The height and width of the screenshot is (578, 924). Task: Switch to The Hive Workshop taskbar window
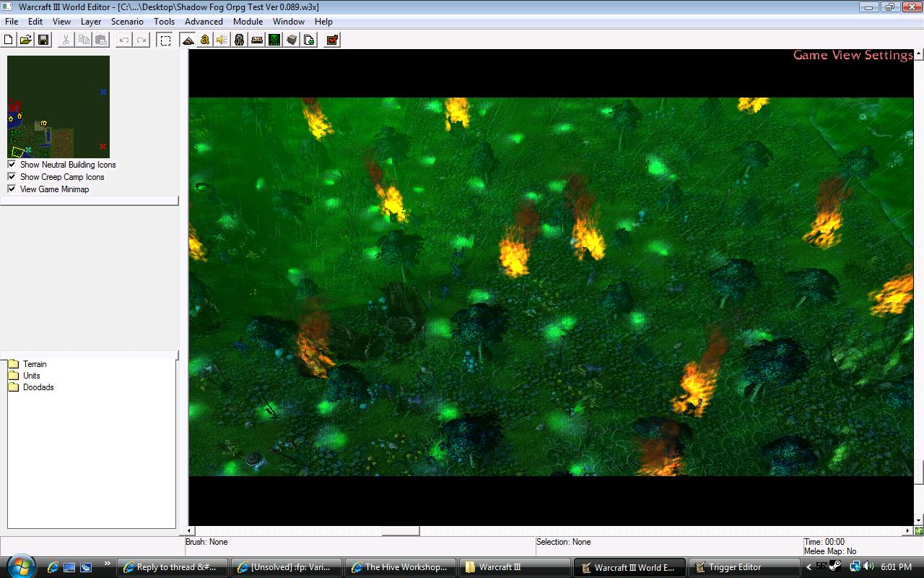pos(401,567)
